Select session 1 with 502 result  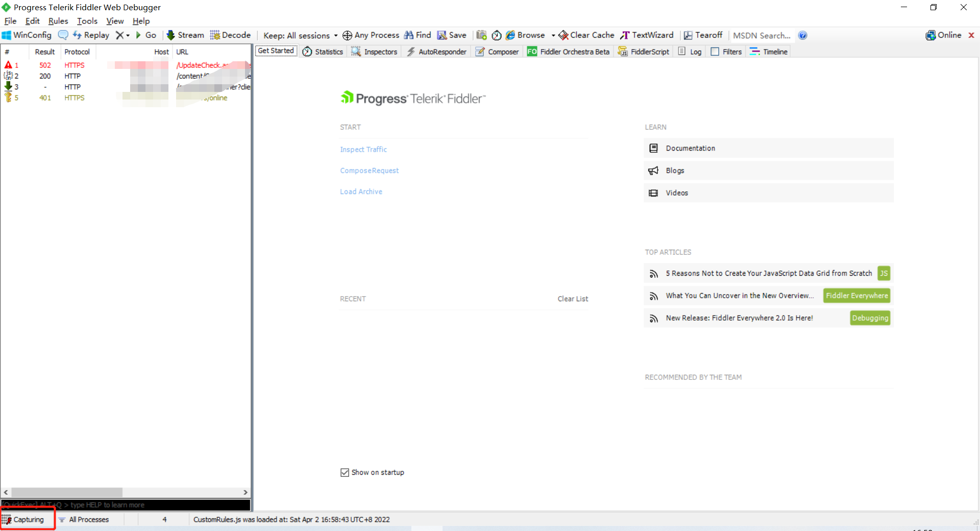126,65
